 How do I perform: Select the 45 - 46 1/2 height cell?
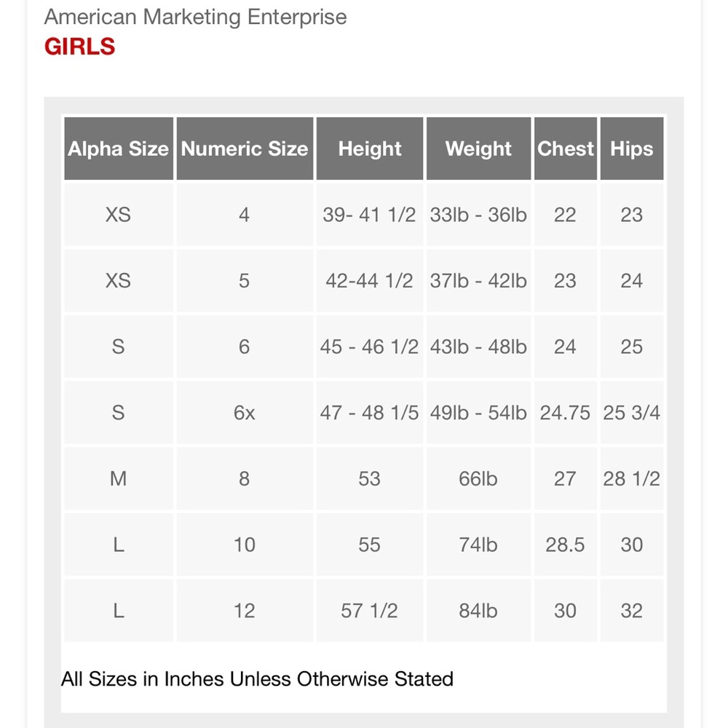pos(370,347)
